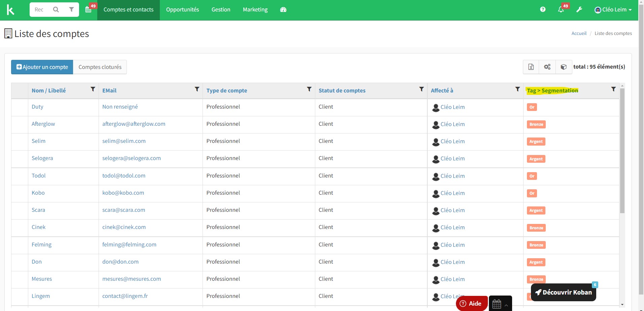Click the red Aide button
644x311 pixels.
pyautogui.click(x=471, y=303)
